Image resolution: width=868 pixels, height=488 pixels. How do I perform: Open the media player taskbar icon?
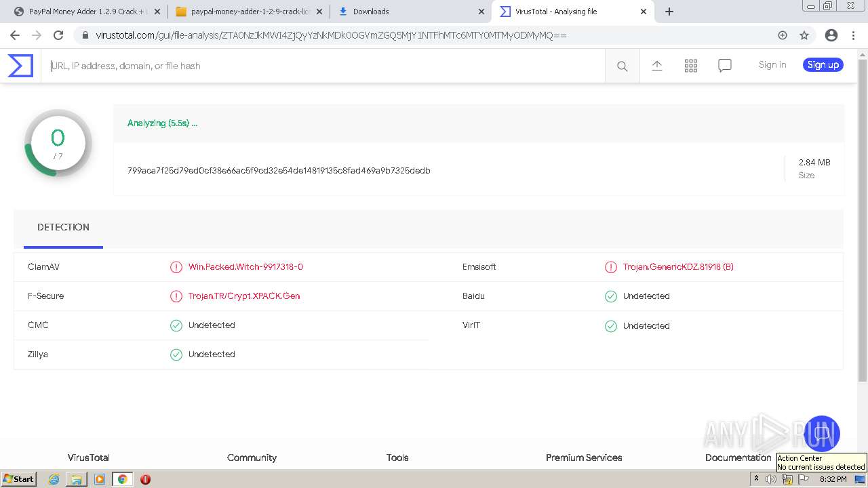coord(100,479)
